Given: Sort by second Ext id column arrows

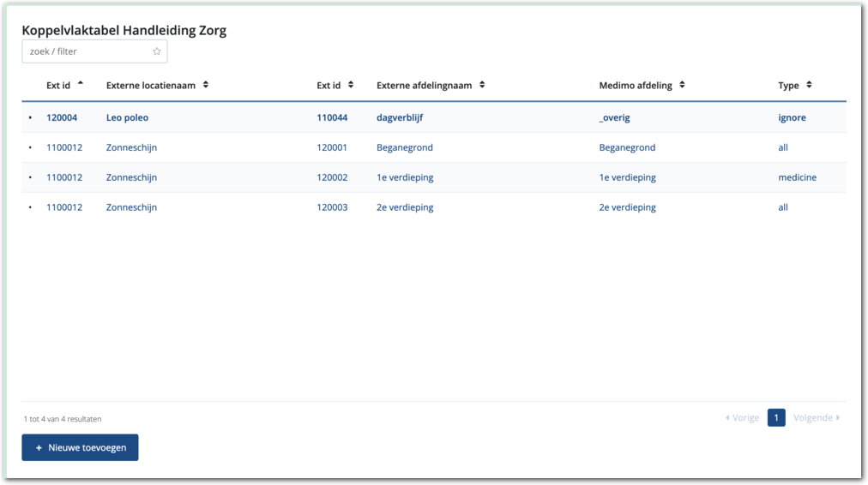Looking at the screenshot, I should (351, 85).
